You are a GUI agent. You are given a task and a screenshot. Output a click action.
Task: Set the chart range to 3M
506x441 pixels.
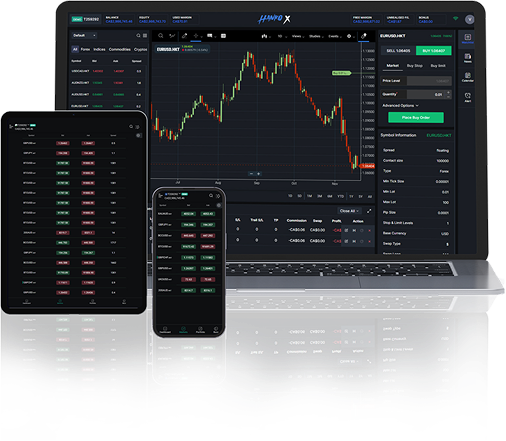coord(319,196)
